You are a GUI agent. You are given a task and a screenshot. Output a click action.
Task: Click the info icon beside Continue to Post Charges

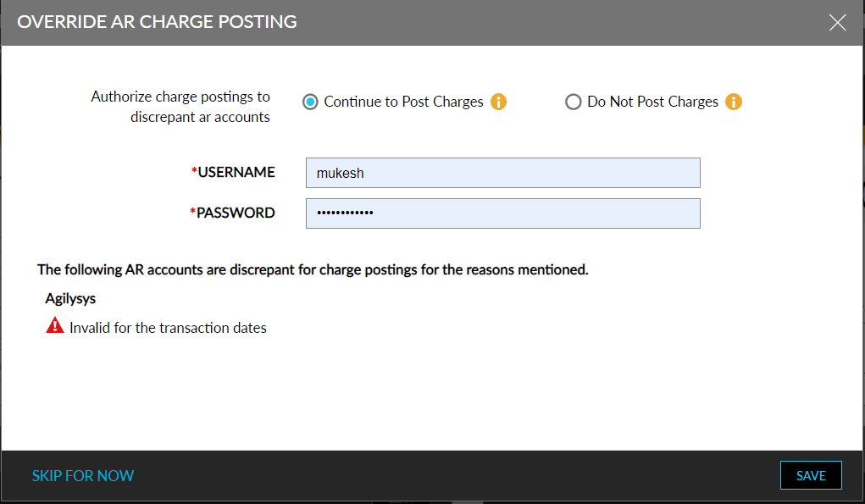click(498, 101)
